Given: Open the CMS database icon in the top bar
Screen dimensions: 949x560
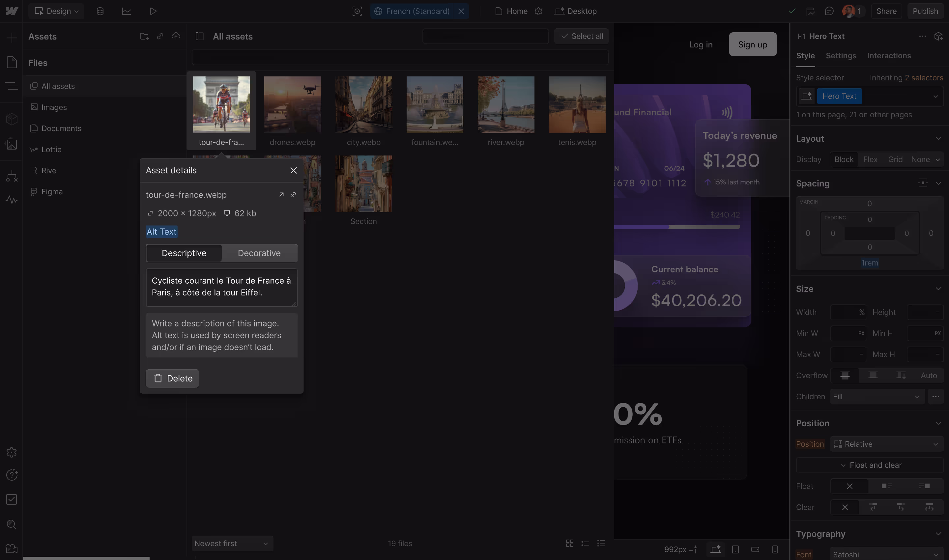Looking at the screenshot, I should tap(100, 11).
